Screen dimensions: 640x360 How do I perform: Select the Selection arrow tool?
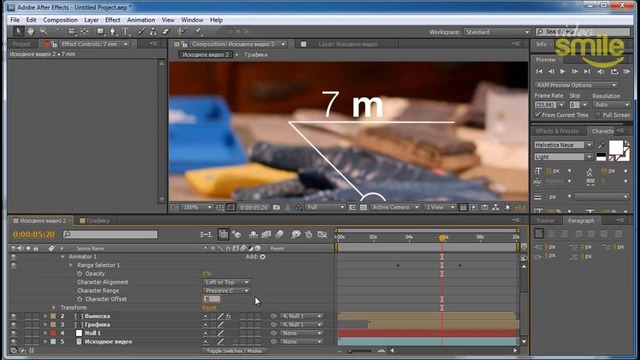[18, 31]
